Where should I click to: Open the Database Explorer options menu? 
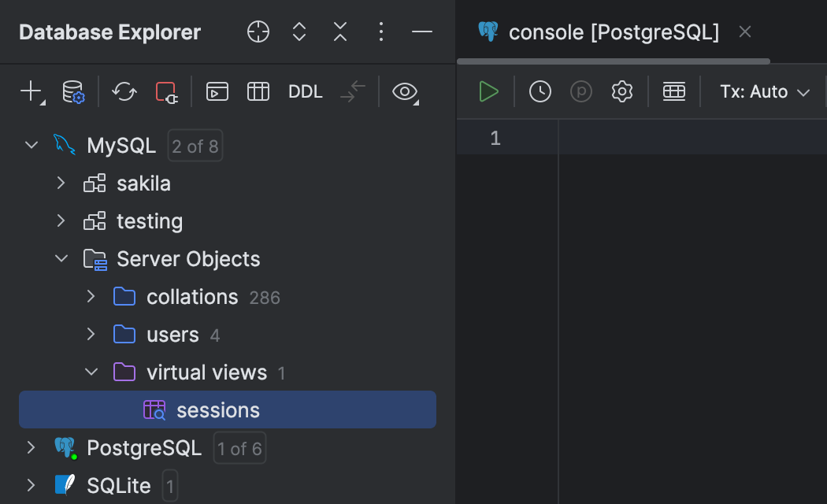tap(381, 32)
